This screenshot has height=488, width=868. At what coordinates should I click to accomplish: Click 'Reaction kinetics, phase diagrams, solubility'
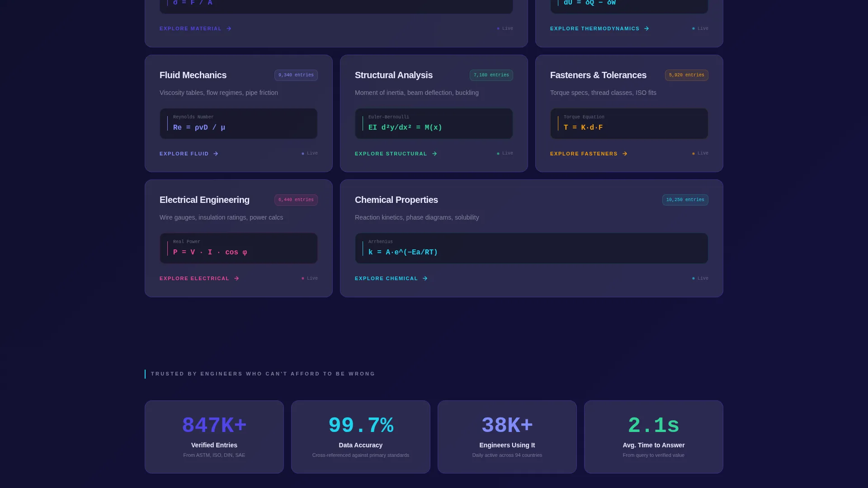tap(417, 217)
